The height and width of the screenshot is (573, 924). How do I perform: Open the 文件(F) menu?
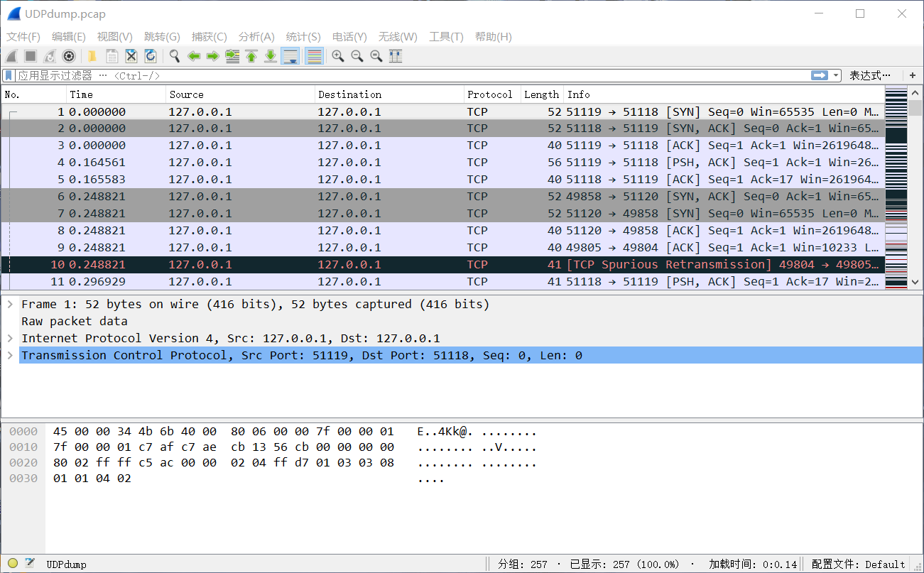click(x=23, y=37)
